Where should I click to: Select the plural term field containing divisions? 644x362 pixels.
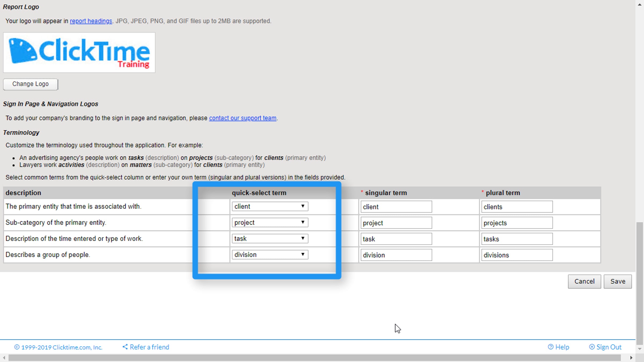pos(517,255)
